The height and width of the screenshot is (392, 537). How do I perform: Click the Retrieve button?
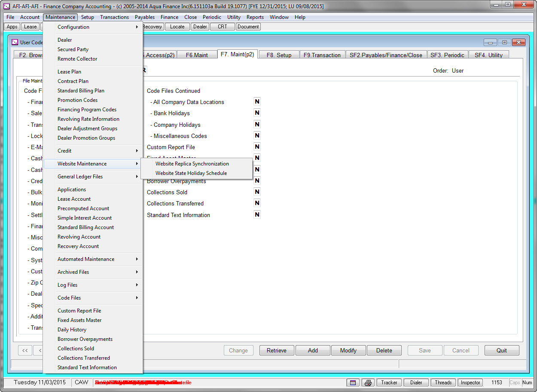[277, 350]
